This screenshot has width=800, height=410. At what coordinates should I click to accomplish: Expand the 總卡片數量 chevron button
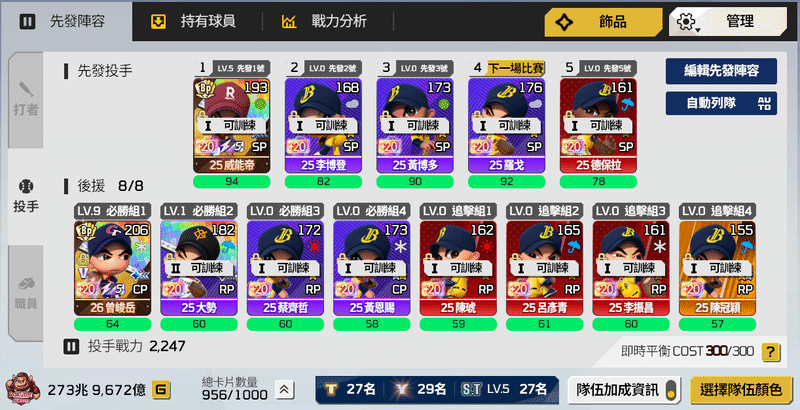284,390
